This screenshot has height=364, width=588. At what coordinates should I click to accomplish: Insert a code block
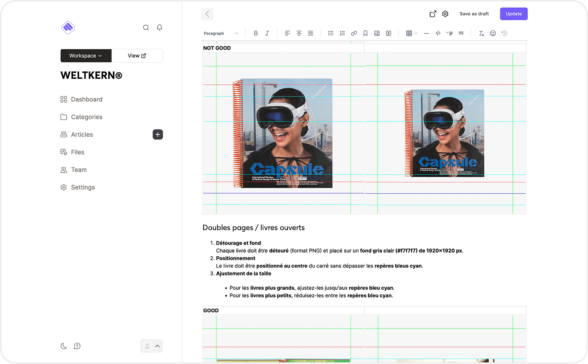pyautogui.click(x=438, y=33)
